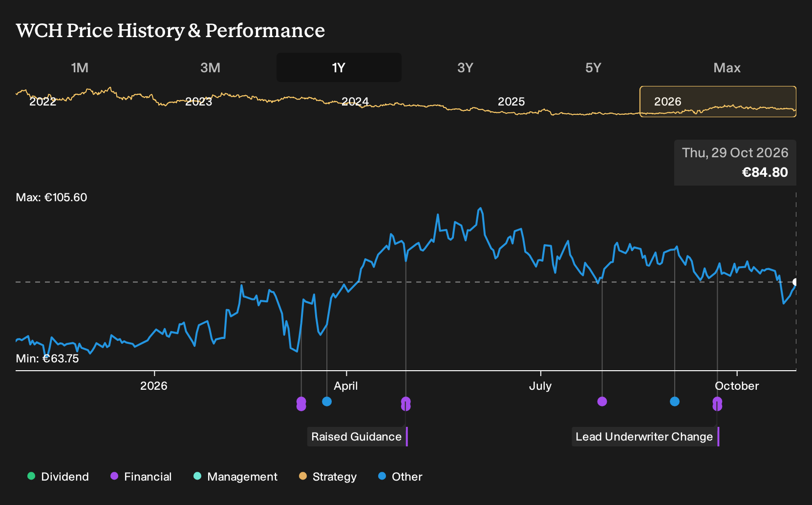Select the 1M time range tab
Screen dimensions: 812x505
[x=80, y=67]
